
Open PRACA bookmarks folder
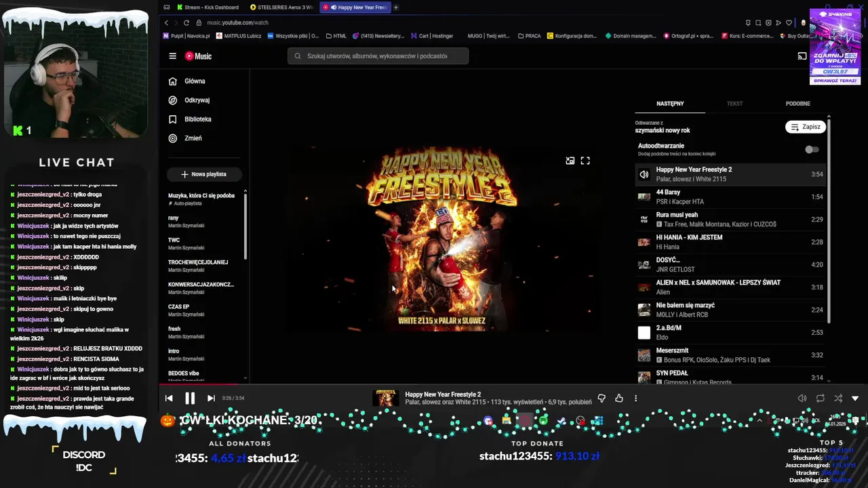pyautogui.click(x=530, y=36)
